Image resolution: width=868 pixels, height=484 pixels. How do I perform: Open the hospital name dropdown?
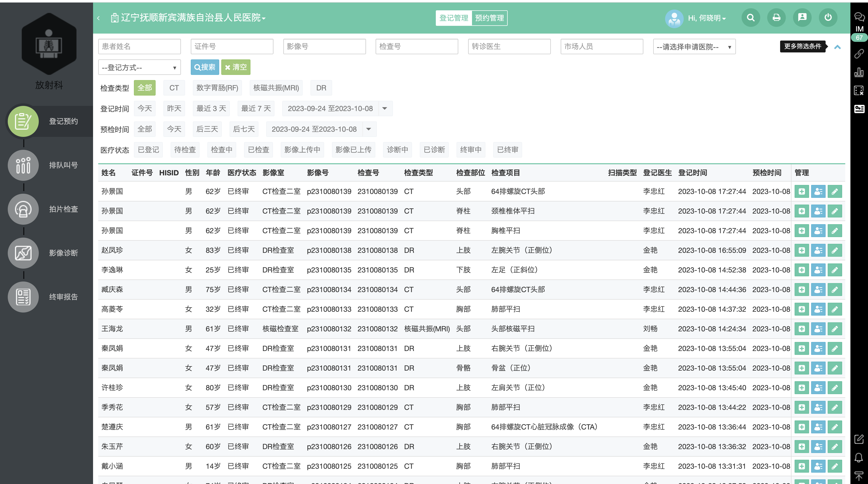[188, 18]
